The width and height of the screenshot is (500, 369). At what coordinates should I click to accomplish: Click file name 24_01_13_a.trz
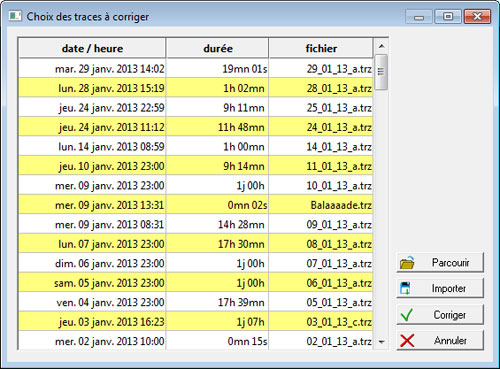pos(339,127)
